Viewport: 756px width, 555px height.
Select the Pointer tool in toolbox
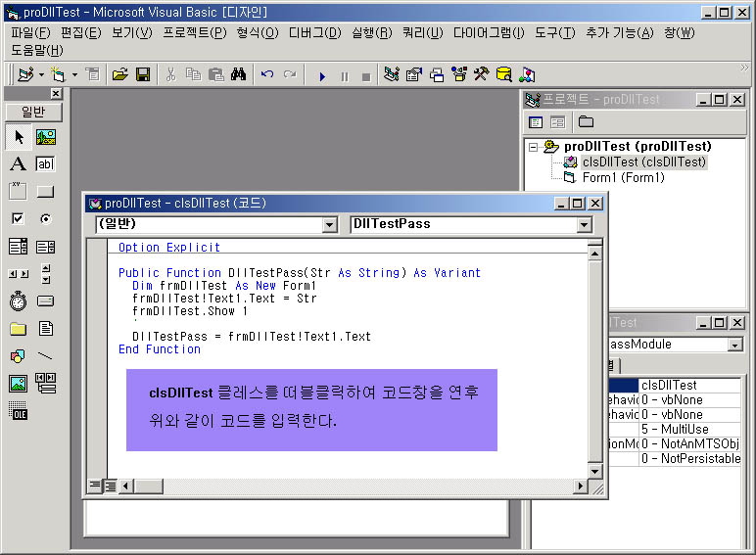tap(19, 137)
